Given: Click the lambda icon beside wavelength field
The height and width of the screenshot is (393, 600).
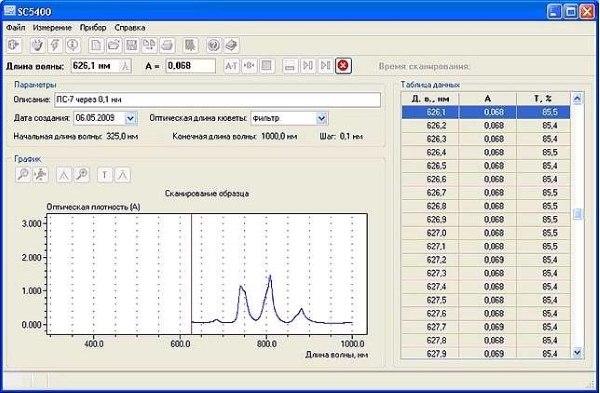Looking at the screenshot, I should [x=125, y=66].
